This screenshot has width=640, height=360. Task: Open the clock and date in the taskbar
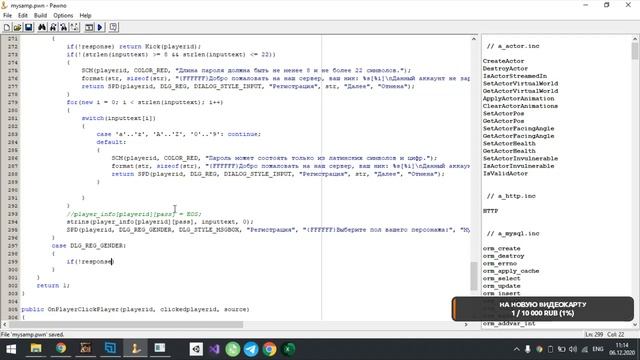coord(622,349)
